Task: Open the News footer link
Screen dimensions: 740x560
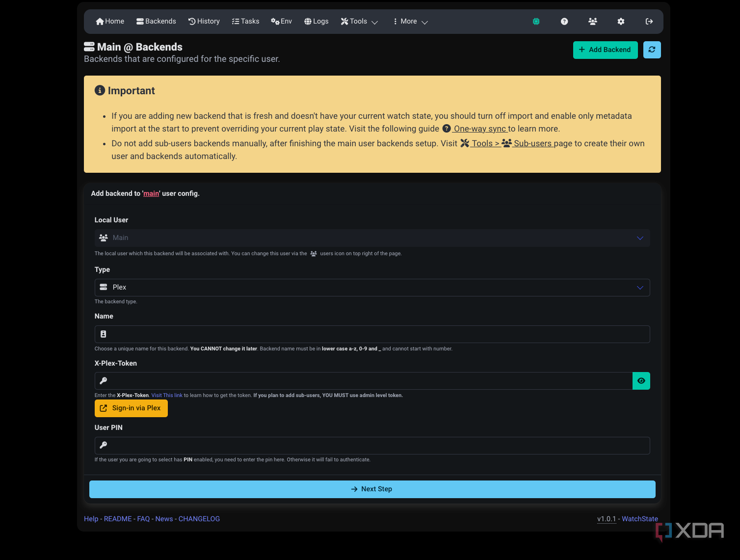Action: [x=164, y=519]
